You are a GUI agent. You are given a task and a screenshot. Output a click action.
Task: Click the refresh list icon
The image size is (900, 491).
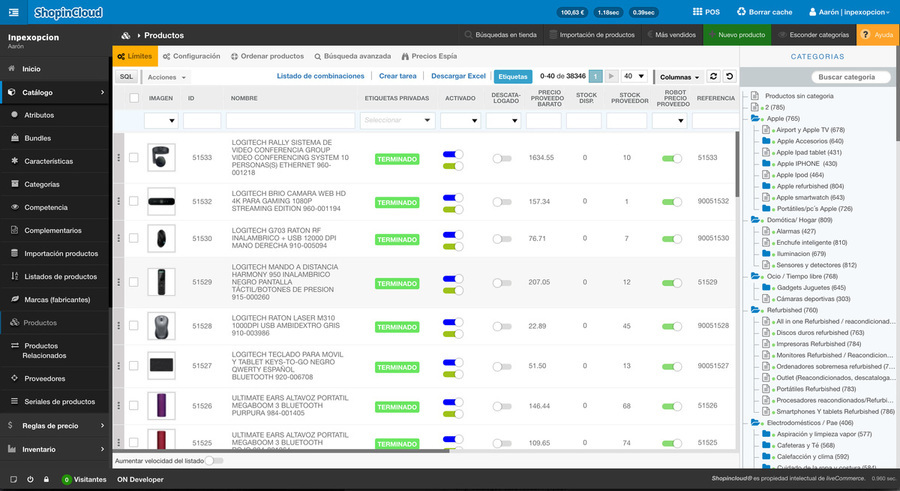[x=713, y=76]
